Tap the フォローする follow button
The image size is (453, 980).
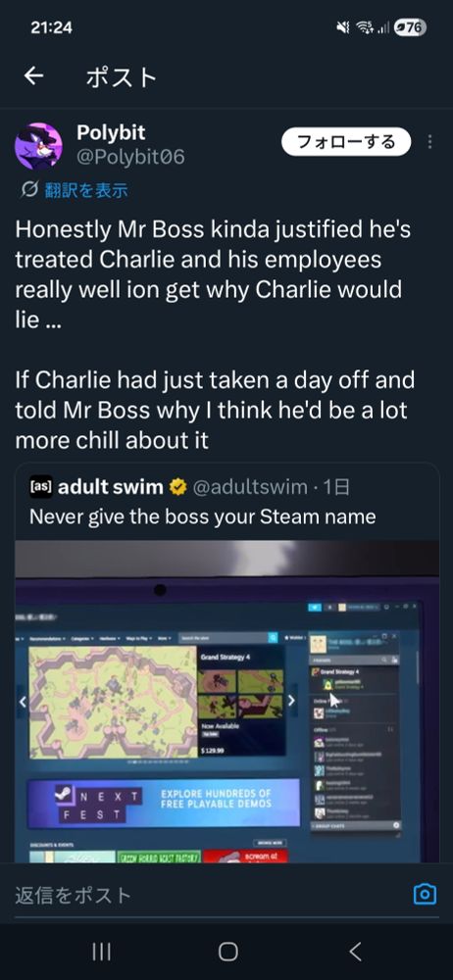point(346,142)
